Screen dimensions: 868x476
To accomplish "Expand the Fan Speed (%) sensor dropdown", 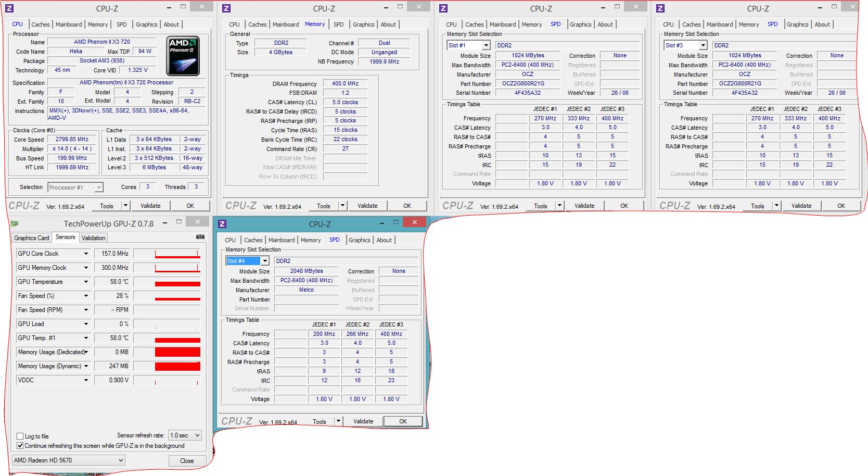I will coord(86,296).
